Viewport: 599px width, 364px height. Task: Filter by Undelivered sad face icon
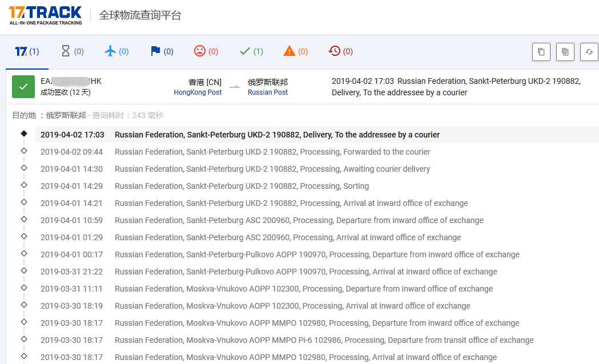click(x=206, y=51)
